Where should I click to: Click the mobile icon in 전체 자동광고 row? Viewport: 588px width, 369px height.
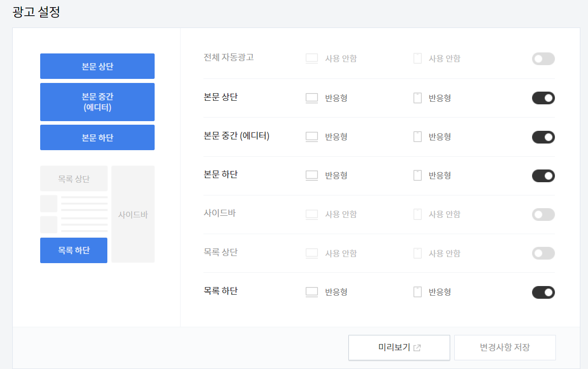click(x=418, y=58)
